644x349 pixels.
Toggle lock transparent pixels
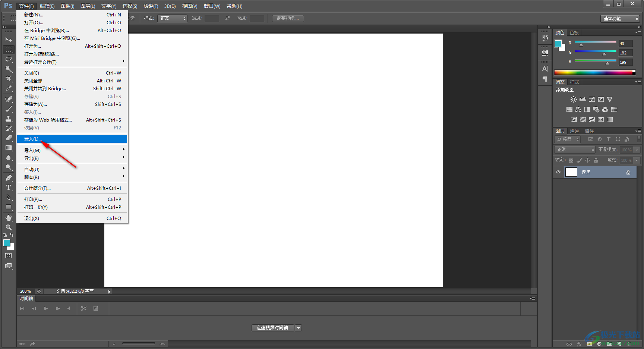[x=571, y=160]
